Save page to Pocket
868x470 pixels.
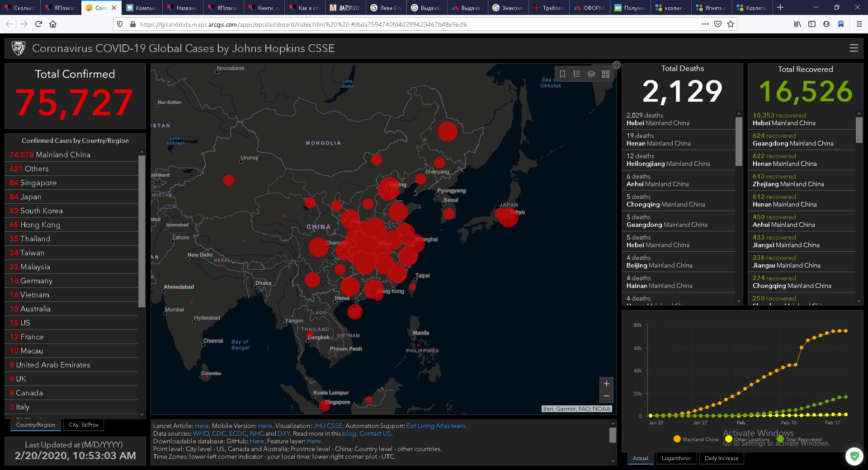[717, 24]
